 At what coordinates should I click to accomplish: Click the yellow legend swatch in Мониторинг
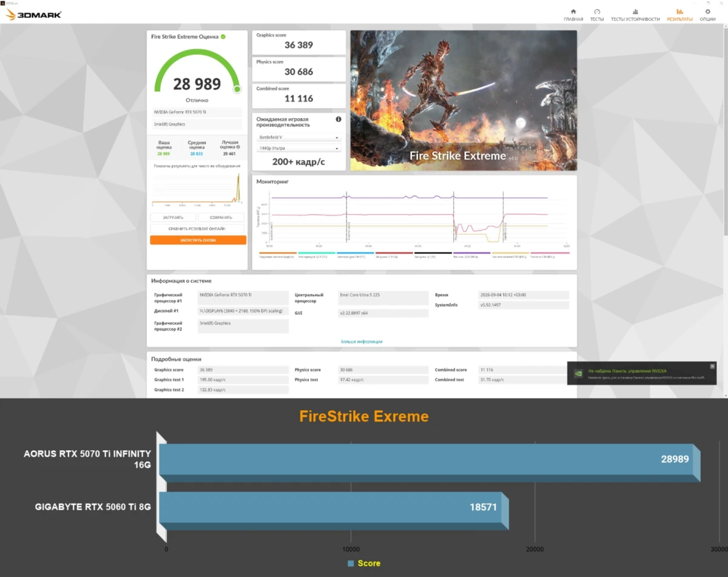click(x=511, y=253)
